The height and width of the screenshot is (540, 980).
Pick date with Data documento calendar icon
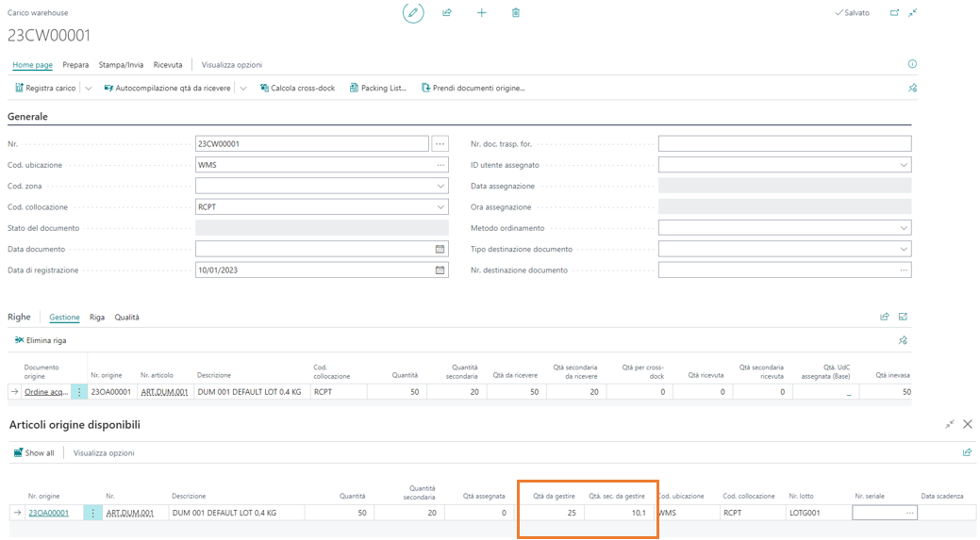pos(440,249)
